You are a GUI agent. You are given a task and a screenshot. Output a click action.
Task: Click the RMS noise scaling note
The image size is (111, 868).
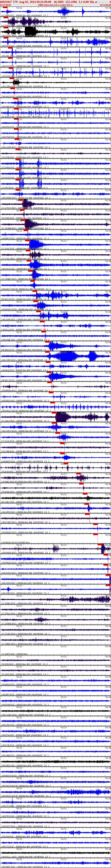pyautogui.click(x=55, y=5)
